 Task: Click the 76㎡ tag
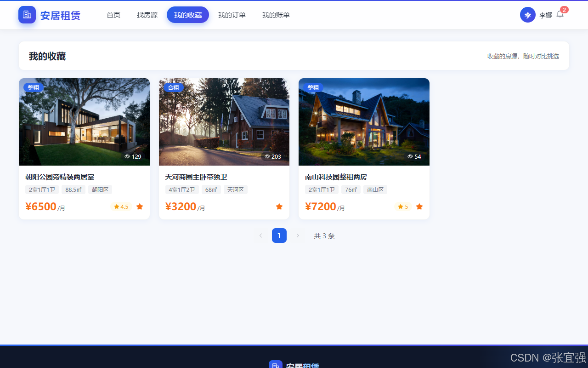tap(351, 190)
